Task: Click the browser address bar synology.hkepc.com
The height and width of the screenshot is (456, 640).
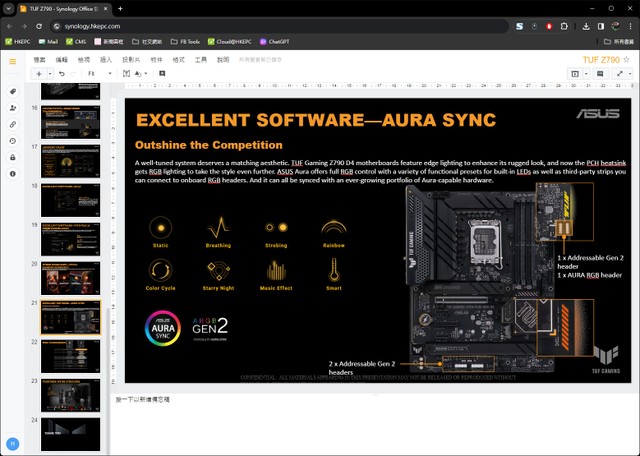Action: (x=280, y=26)
